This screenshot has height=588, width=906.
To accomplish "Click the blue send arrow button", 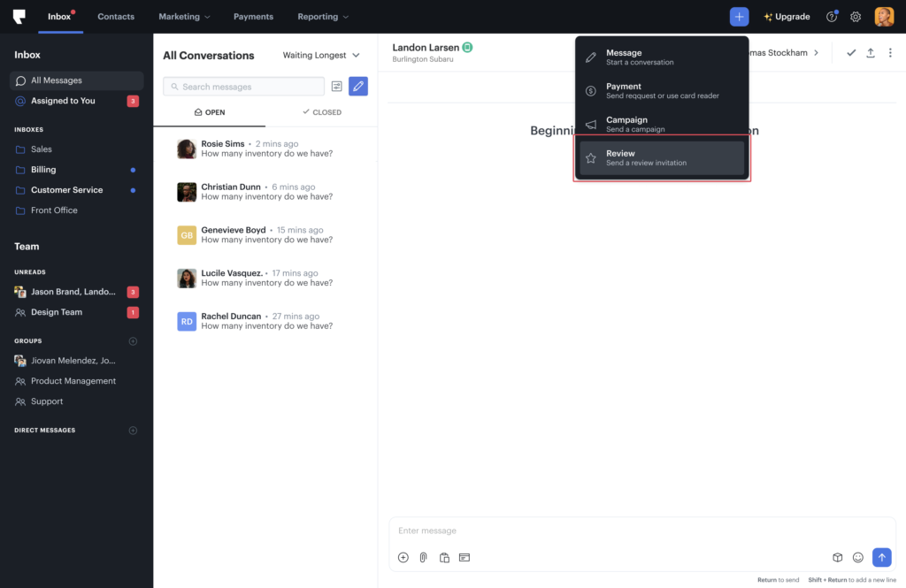I will [881, 557].
